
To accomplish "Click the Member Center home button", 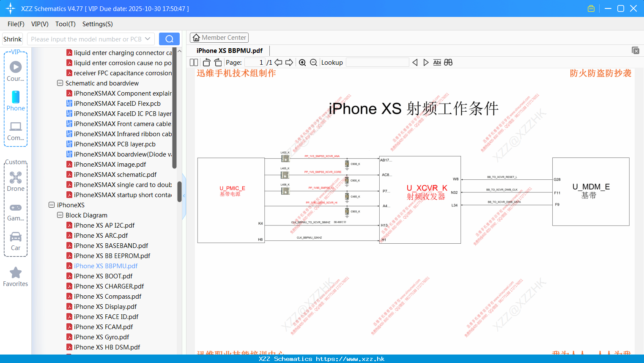I will 219,38.
